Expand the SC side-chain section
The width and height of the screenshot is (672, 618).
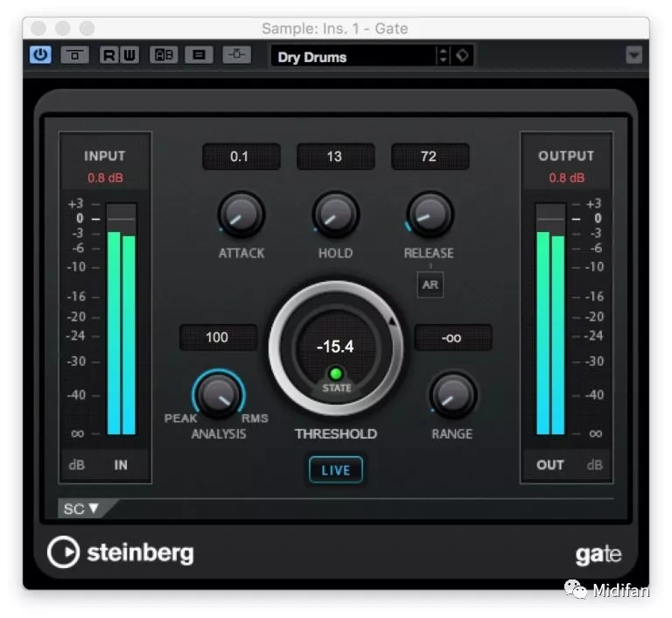click(x=80, y=509)
